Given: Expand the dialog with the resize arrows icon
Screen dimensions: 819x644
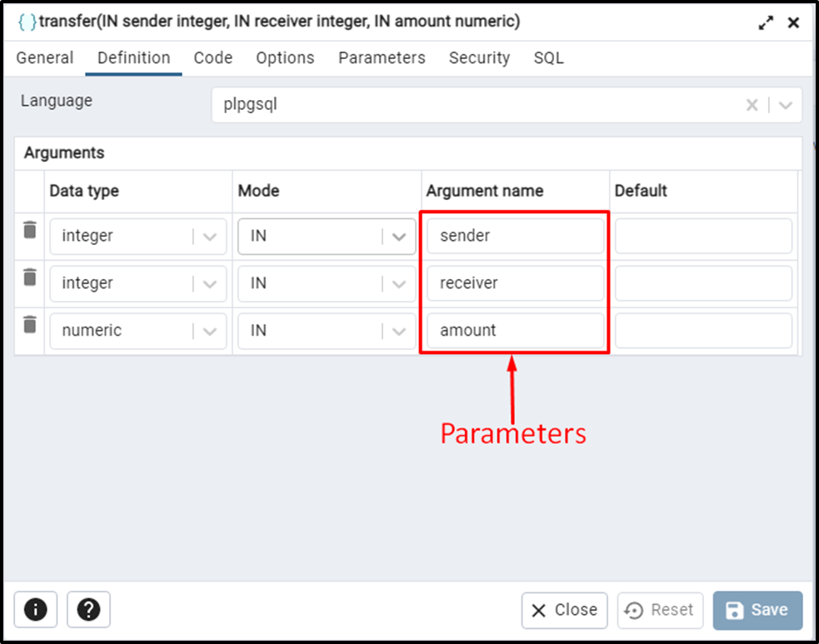Looking at the screenshot, I should pos(766,22).
